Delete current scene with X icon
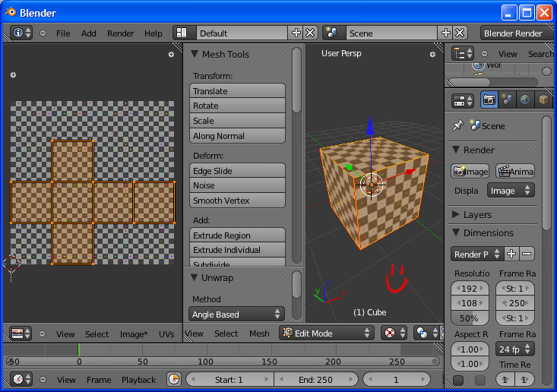 [460, 33]
